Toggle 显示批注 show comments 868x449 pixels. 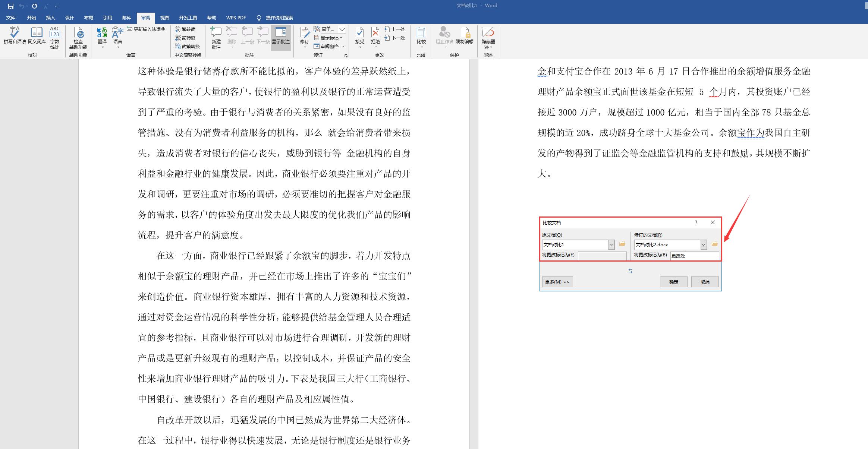(x=281, y=37)
